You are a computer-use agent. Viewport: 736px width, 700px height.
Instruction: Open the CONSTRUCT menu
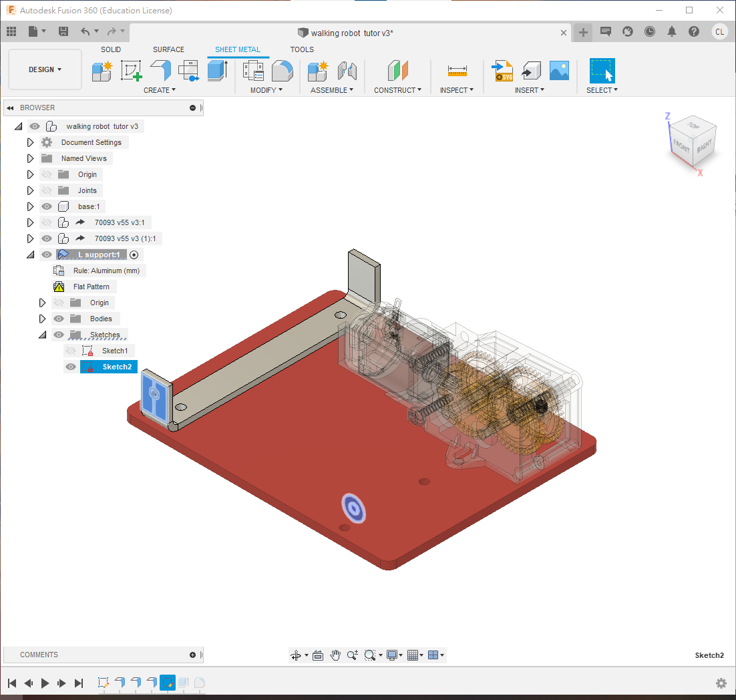click(397, 90)
